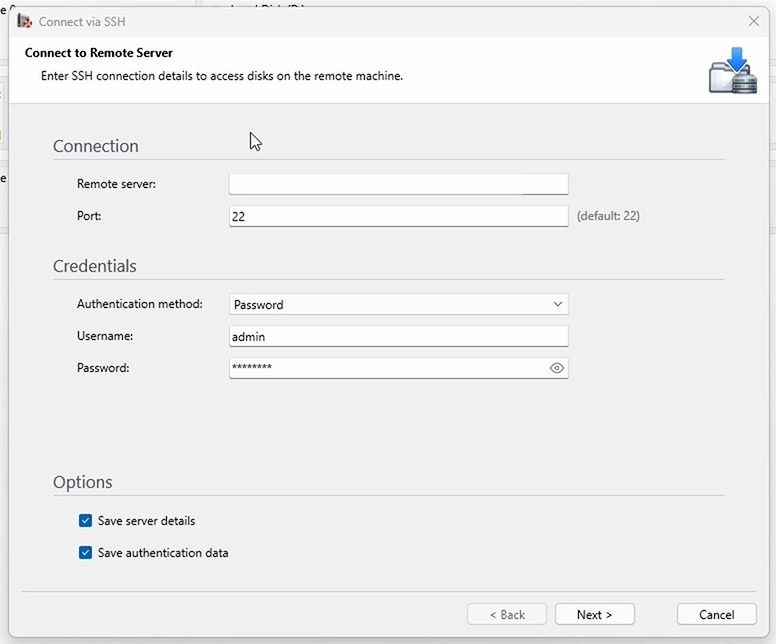This screenshot has height=644, width=776.
Task: Reveal password with the eye icon
Action: click(x=557, y=368)
